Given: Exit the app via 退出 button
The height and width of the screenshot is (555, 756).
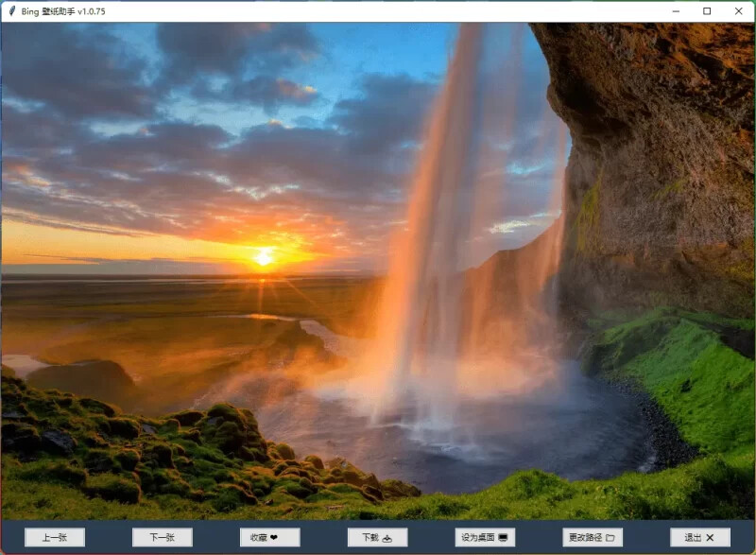Looking at the screenshot, I should 700,537.
